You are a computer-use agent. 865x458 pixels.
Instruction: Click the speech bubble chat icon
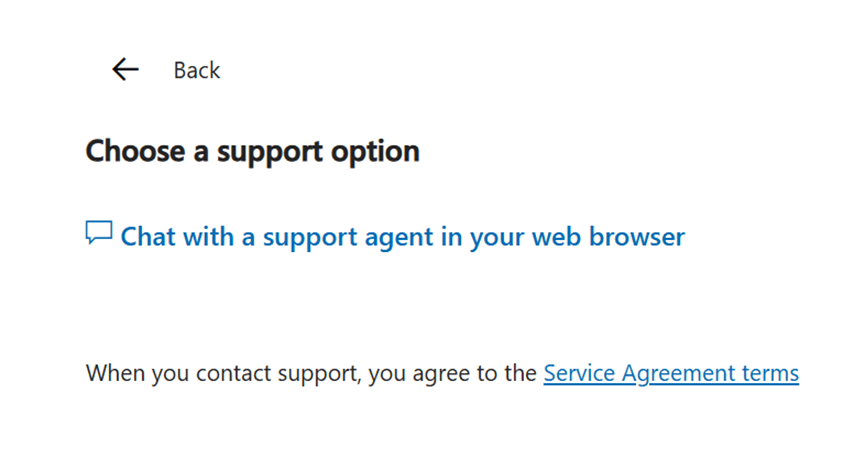click(99, 232)
